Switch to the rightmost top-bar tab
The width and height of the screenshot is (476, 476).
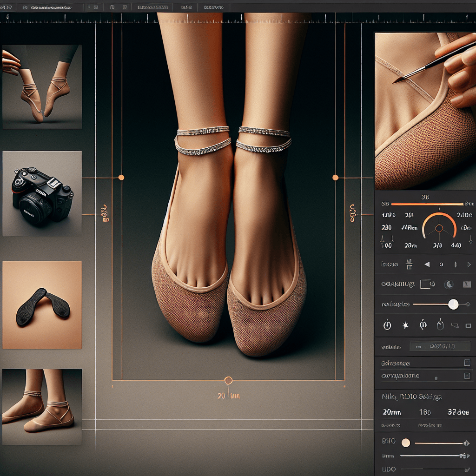click(214, 7)
